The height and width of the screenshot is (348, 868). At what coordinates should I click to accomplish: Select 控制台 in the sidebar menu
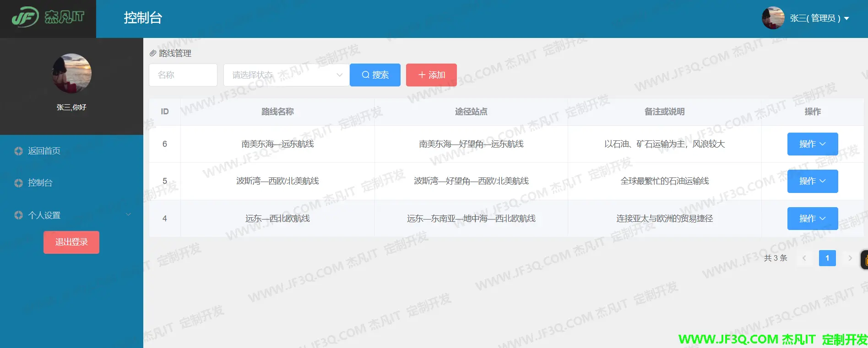tap(40, 183)
